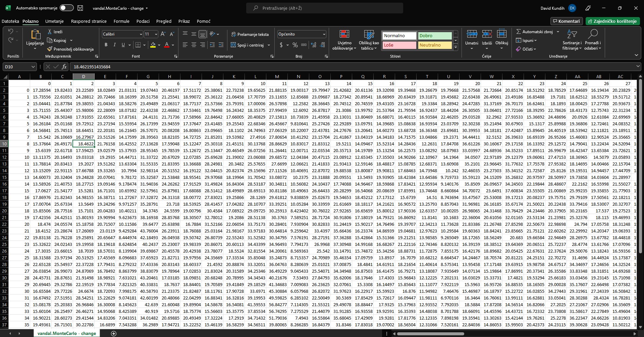Click the decrease decimal places icon
644x337 pixels.
tap(323, 45)
